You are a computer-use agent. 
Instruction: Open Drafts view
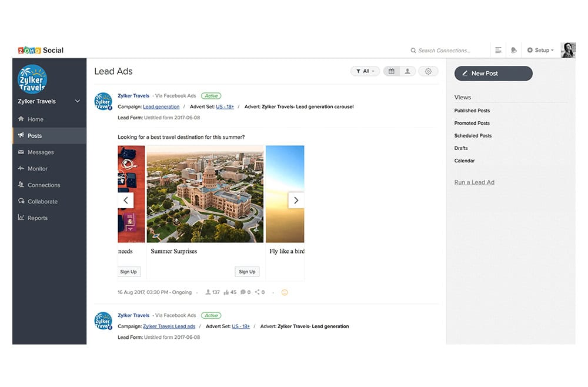click(461, 148)
